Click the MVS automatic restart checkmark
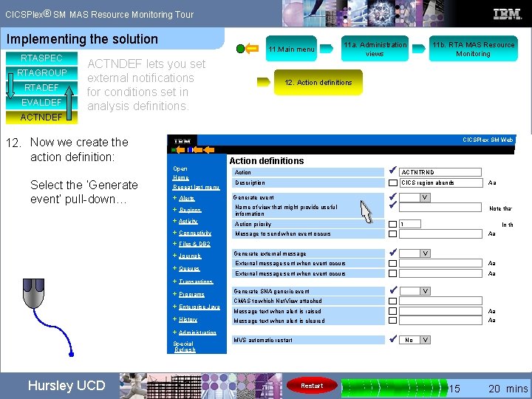 [x=393, y=338]
